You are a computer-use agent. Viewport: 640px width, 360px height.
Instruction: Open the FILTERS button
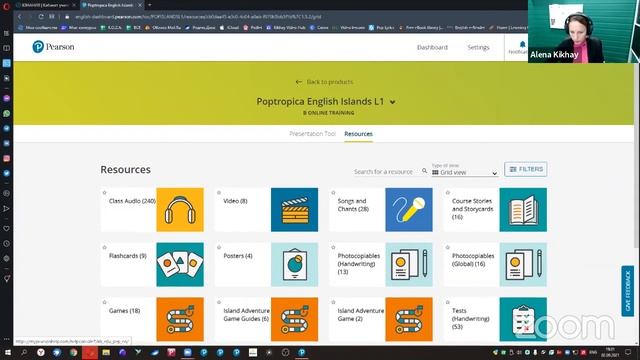pos(526,169)
